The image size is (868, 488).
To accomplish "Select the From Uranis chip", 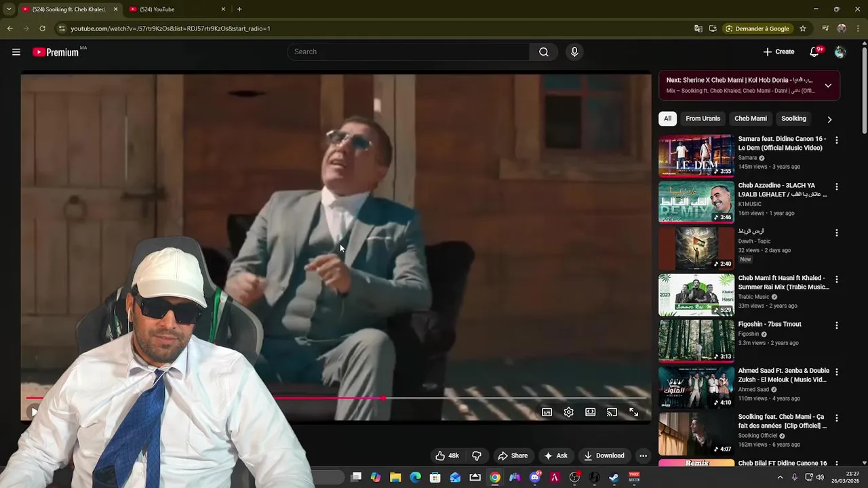I will (x=703, y=119).
